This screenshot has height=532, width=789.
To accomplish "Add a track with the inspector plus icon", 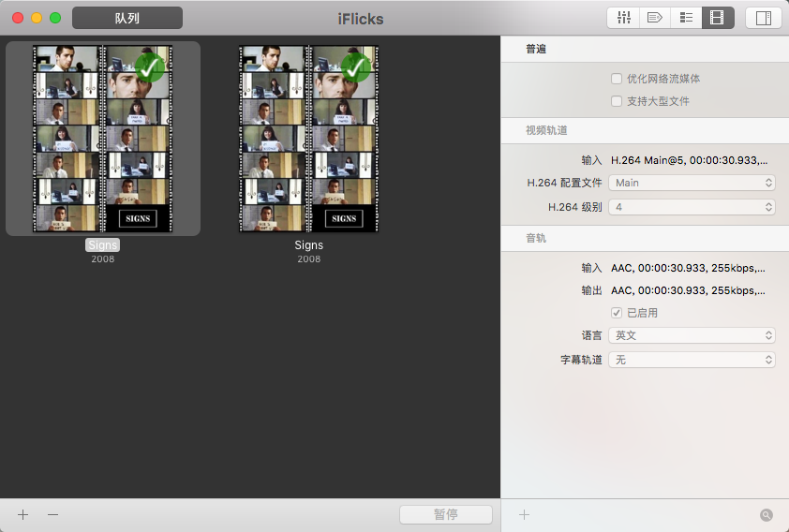I will pos(524,514).
